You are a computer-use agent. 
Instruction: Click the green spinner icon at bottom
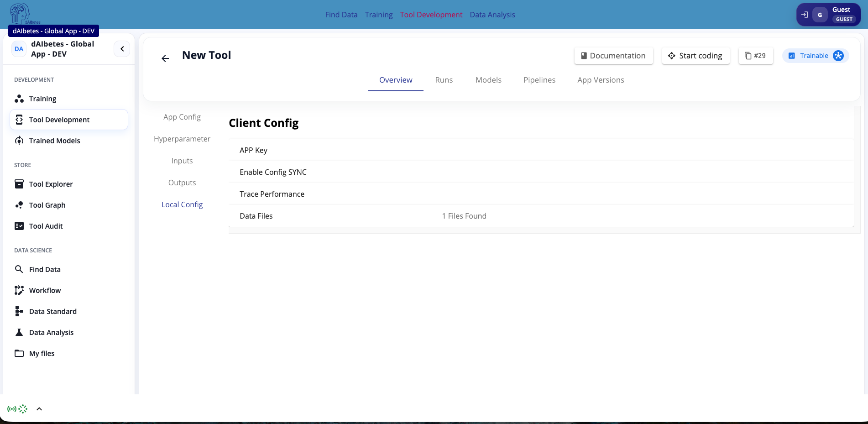coord(23,409)
